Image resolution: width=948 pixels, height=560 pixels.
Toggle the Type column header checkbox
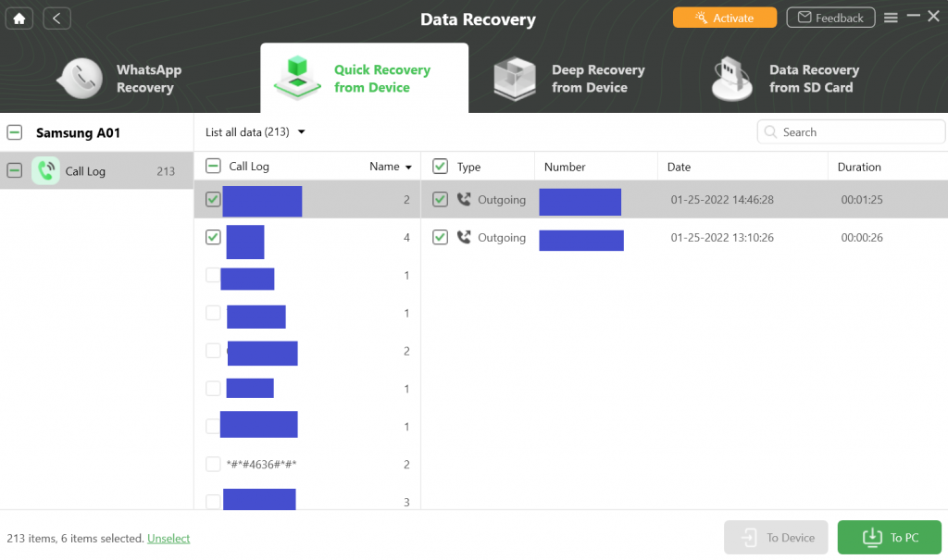click(x=440, y=167)
